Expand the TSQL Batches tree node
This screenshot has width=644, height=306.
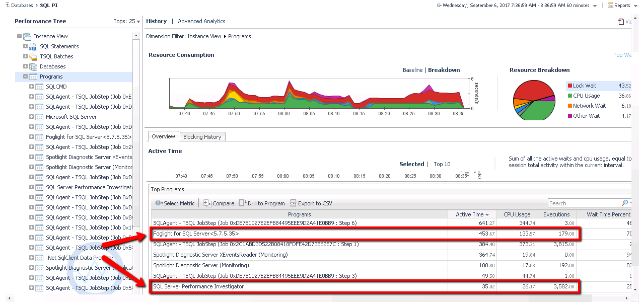coord(25,56)
